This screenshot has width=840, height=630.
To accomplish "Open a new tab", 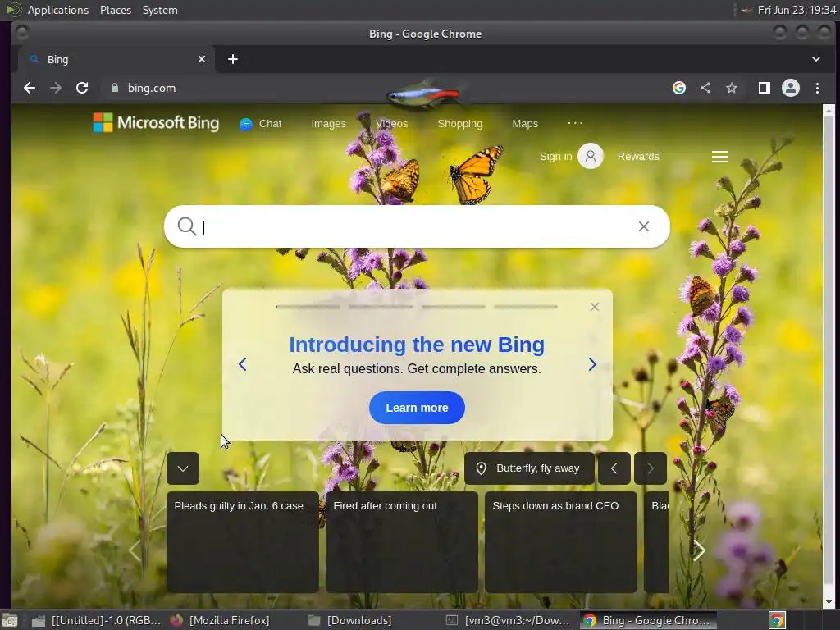I will point(232,59).
